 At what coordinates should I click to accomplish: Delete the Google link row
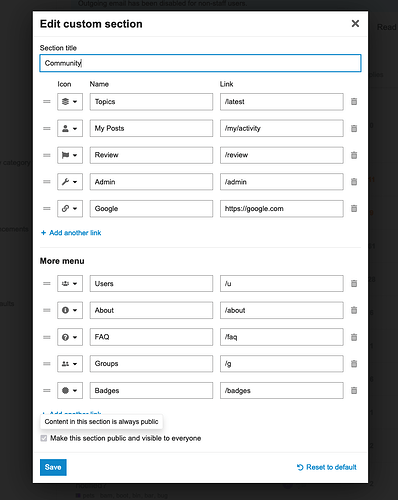[354, 209]
